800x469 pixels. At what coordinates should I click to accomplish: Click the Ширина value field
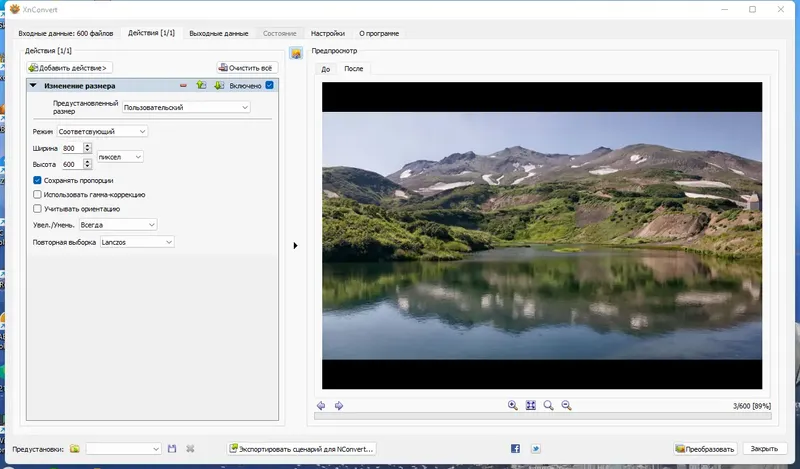72,148
